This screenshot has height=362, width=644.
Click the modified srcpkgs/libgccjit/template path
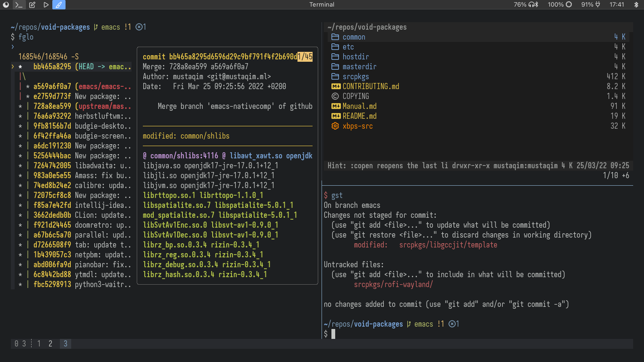[448, 245]
